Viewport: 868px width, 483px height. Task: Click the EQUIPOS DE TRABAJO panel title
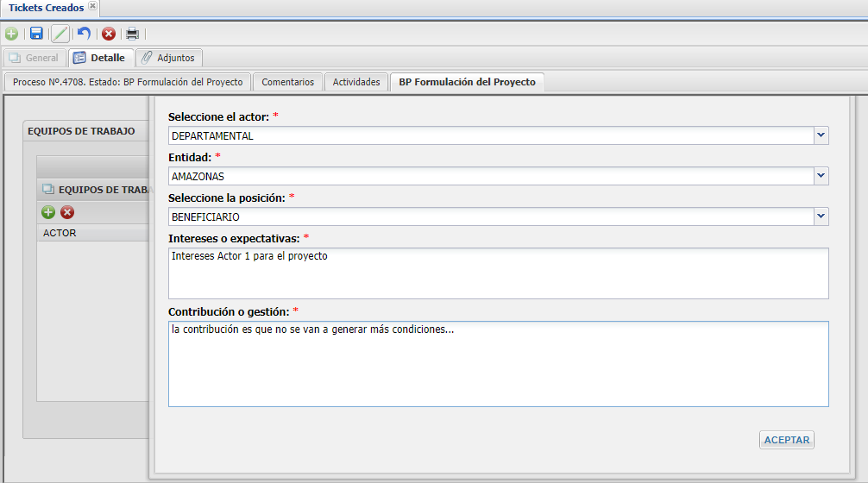pyautogui.click(x=81, y=131)
